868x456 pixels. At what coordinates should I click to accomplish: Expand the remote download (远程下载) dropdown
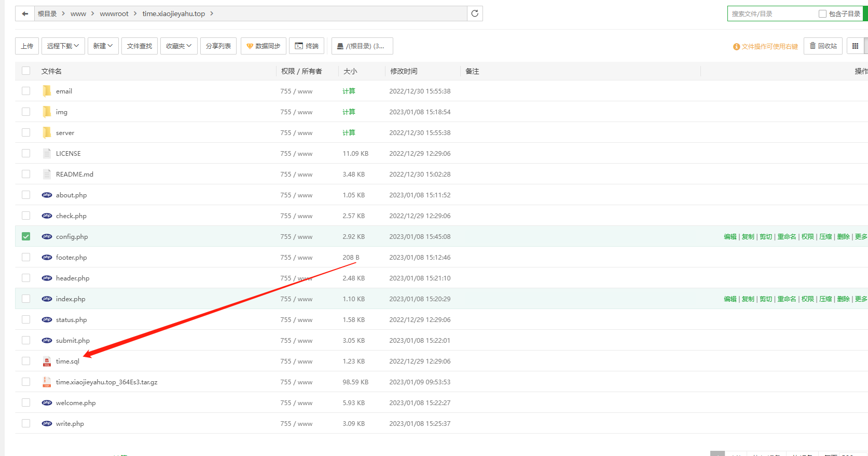pos(63,46)
